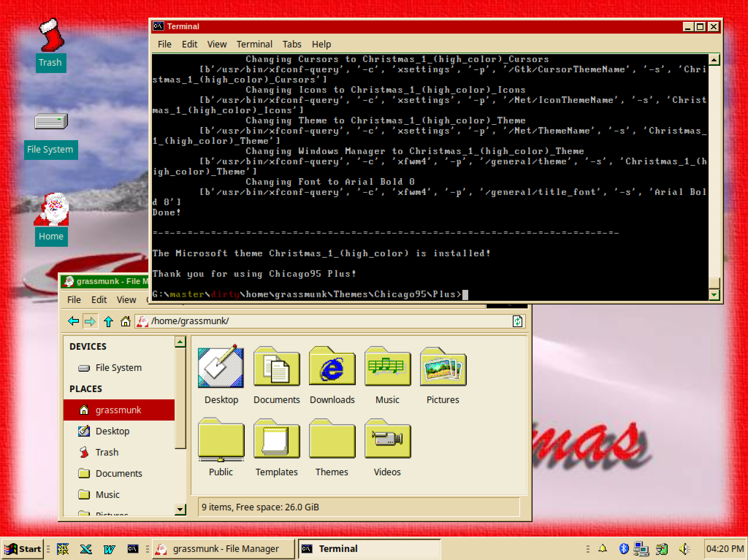748x560 pixels.
Task: Open the Themes folder icon
Action: [x=332, y=438]
